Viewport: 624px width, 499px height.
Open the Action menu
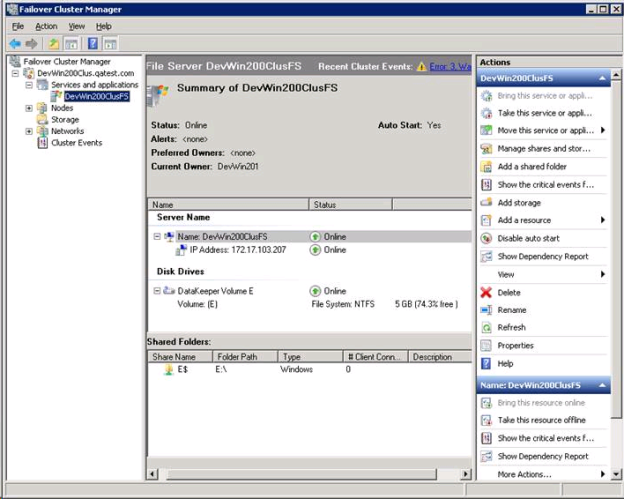pyautogui.click(x=46, y=26)
